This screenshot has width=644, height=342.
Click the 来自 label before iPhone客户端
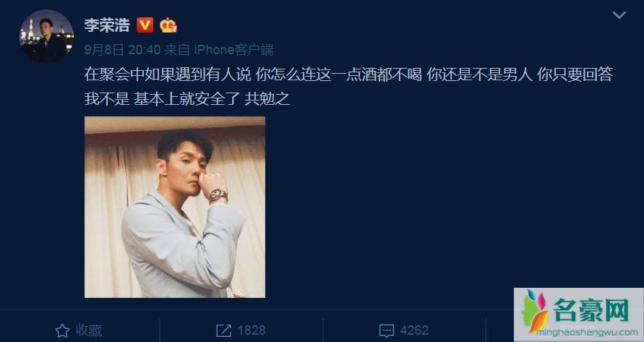point(177,50)
